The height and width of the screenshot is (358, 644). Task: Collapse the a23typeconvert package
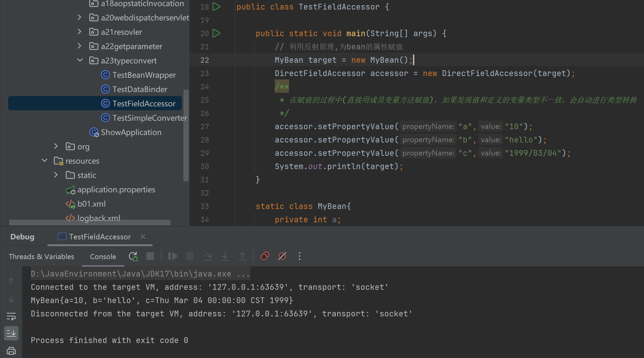80,60
